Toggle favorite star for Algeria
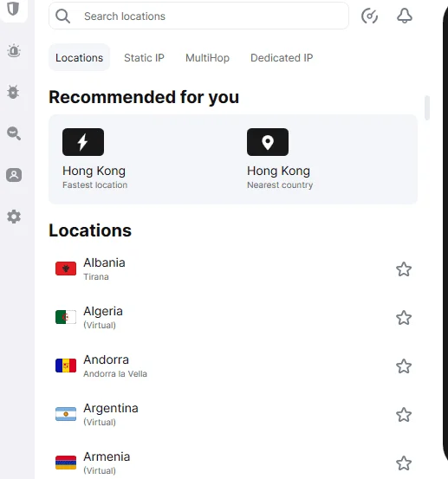448x479 pixels. pyautogui.click(x=404, y=318)
